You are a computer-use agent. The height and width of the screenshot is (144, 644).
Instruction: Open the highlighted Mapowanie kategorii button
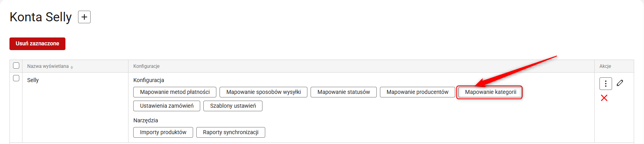(490, 92)
